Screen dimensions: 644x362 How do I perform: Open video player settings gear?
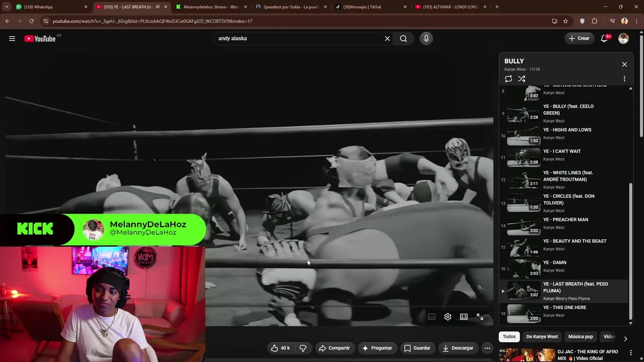click(448, 317)
